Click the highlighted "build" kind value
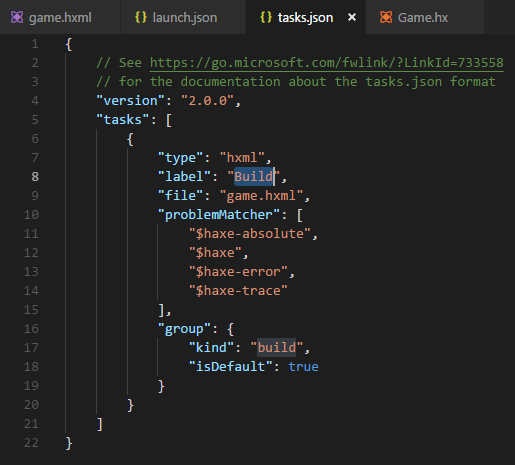 click(277, 348)
